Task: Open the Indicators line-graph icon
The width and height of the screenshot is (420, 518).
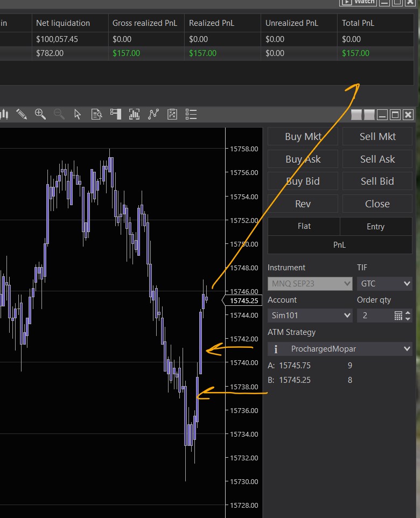Action: 153,114
